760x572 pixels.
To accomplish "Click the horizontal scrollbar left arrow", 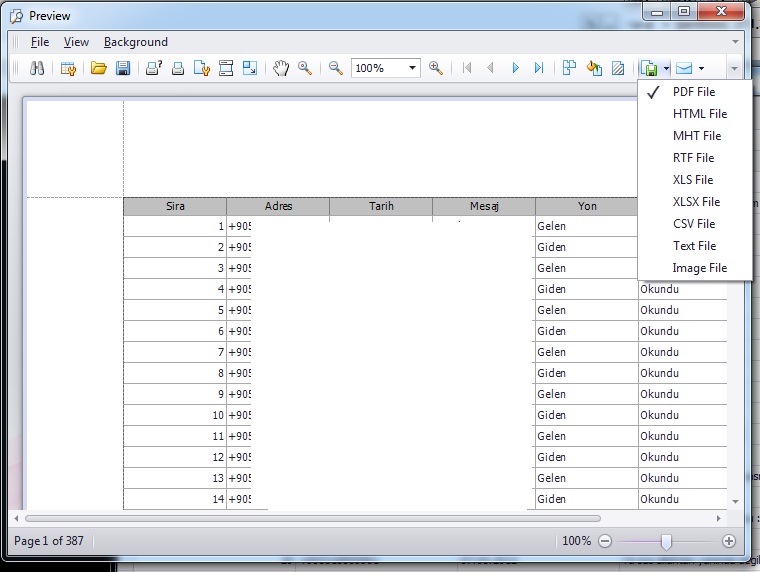I will click(x=16, y=518).
